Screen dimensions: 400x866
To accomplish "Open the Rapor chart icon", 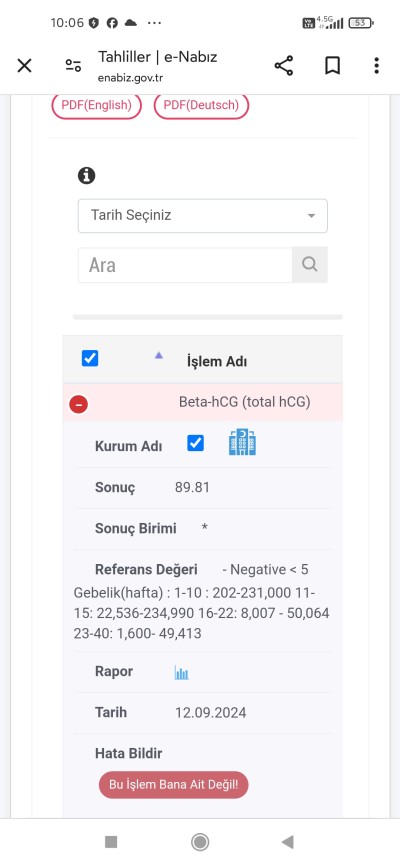I will point(181,672).
